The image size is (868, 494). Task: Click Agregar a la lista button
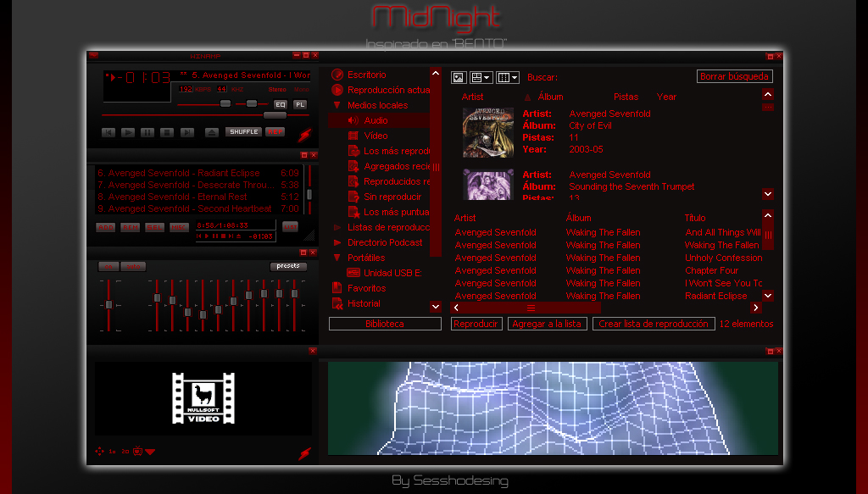coord(547,324)
